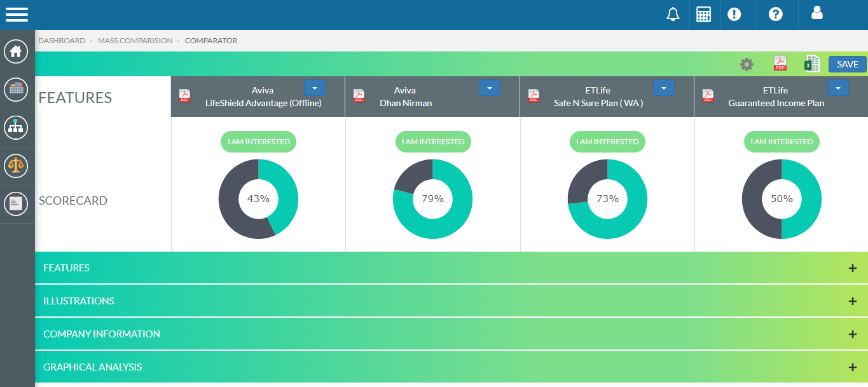Viewport: 868px width, 387px height.
Task: Click the SAVE button
Action: (x=847, y=64)
